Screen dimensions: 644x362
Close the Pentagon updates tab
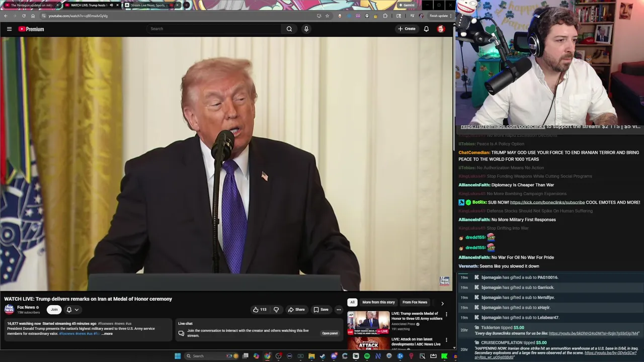(x=57, y=5)
